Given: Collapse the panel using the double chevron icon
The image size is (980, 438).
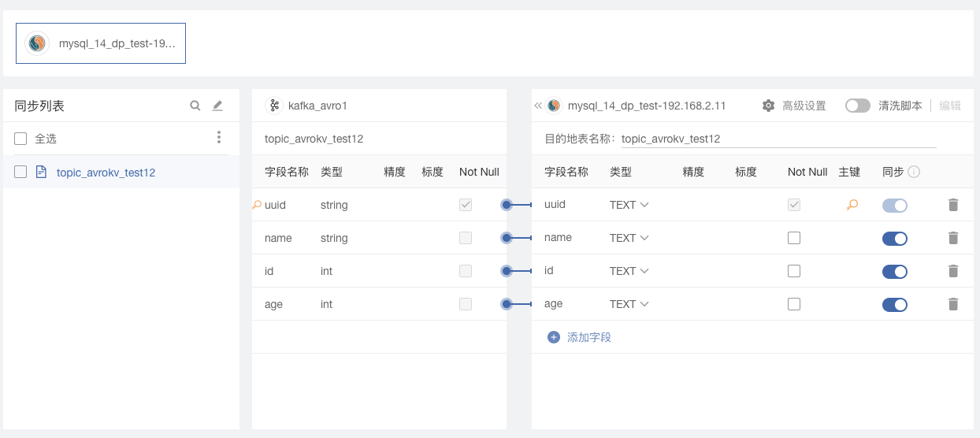Looking at the screenshot, I should pyautogui.click(x=538, y=106).
